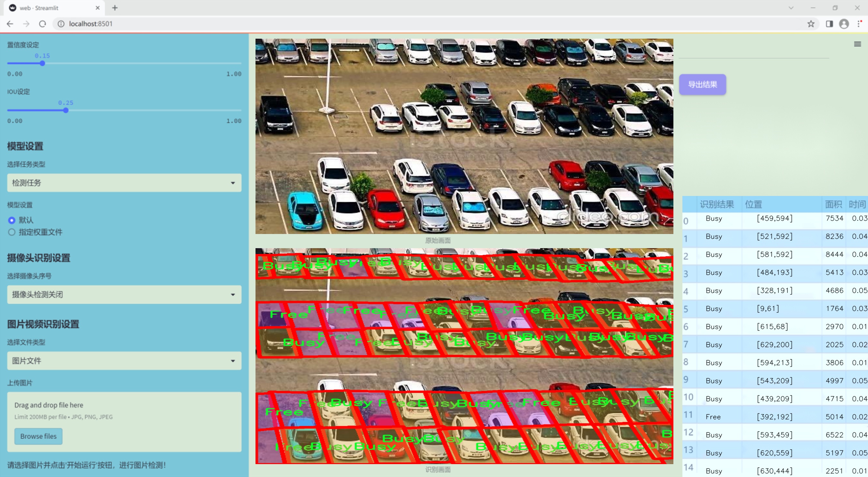Select the 指定权重文件 radio option

pyautogui.click(x=12, y=232)
